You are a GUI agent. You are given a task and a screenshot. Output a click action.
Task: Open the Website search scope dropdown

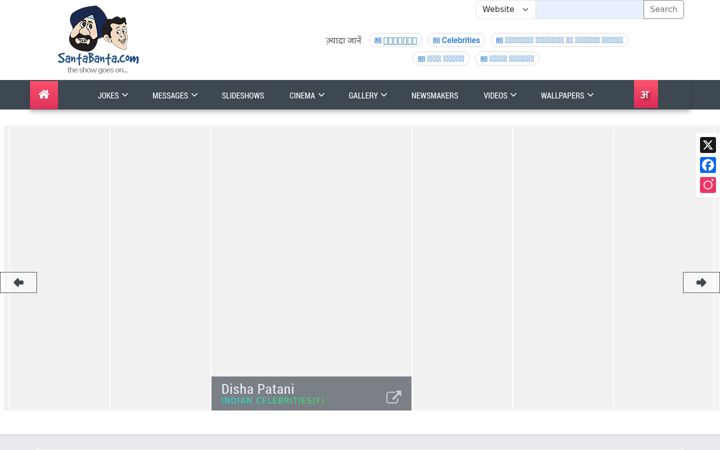[x=506, y=9]
